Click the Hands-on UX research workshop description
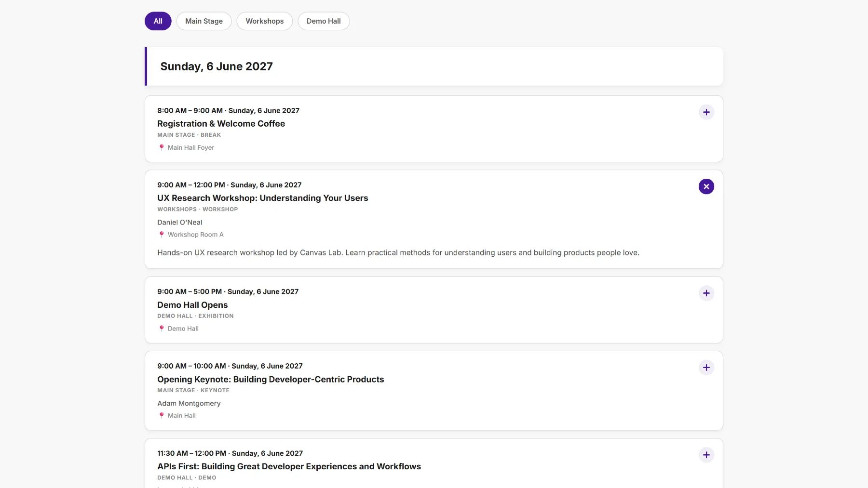The height and width of the screenshot is (488, 868). 398,252
